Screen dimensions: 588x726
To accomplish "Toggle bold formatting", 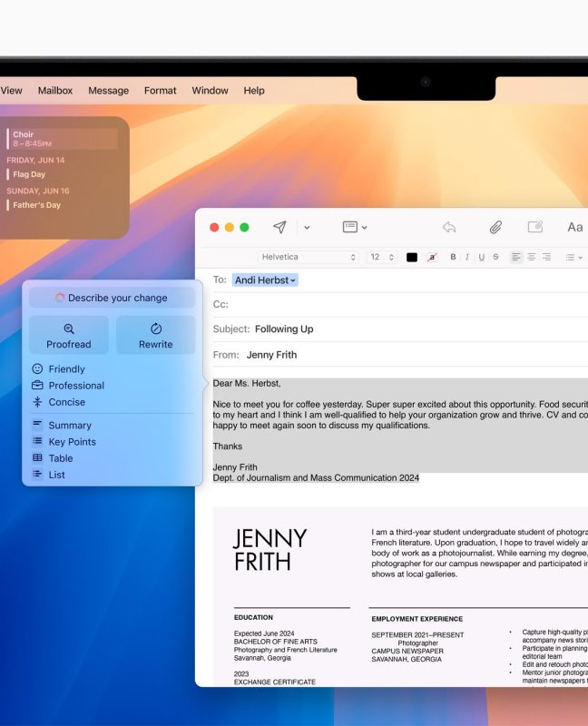I will click(453, 257).
